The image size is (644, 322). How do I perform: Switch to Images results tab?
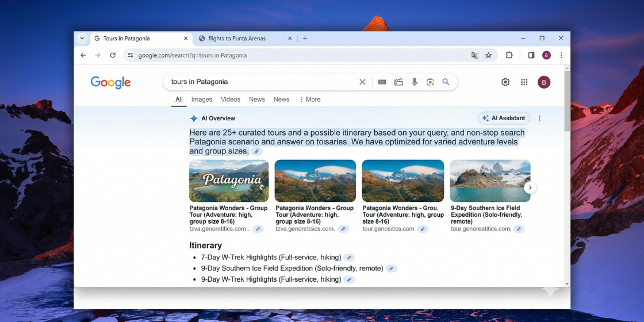(202, 99)
